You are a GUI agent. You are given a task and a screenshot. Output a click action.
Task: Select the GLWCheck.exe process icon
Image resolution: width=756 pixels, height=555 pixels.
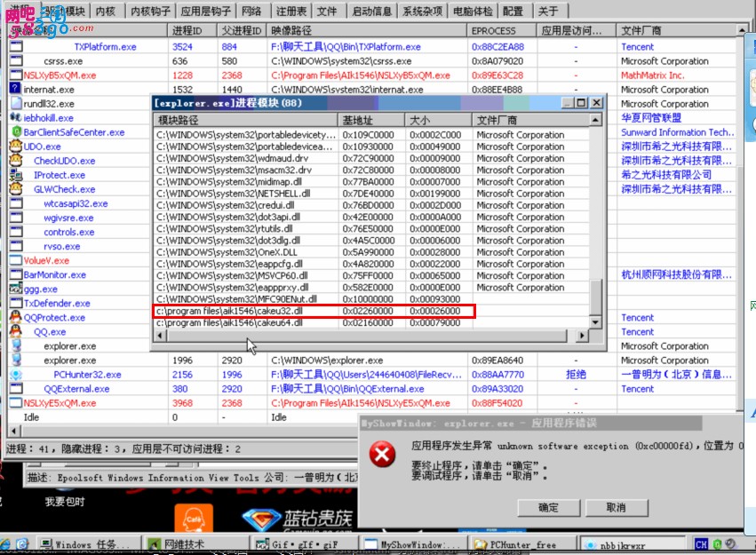coord(16,189)
